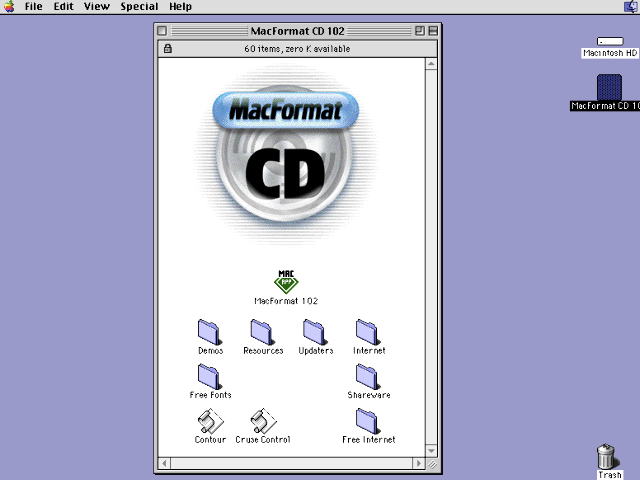The width and height of the screenshot is (640, 480).
Task: Select the Shareware folder
Action: point(368,377)
